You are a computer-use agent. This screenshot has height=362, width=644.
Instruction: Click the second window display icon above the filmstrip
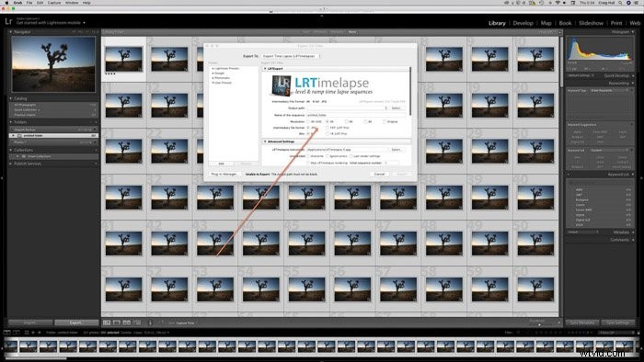tap(17, 333)
